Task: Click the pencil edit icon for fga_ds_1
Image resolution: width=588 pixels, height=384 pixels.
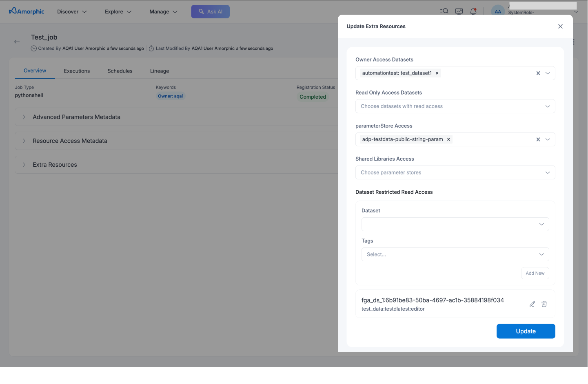Action: click(532, 304)
